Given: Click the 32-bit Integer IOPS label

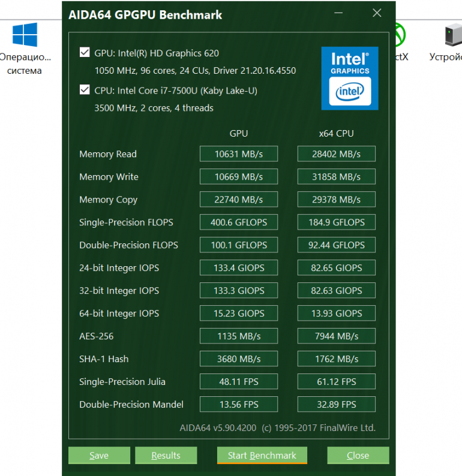Looking at the screenshot, I should tap(119, 291).
